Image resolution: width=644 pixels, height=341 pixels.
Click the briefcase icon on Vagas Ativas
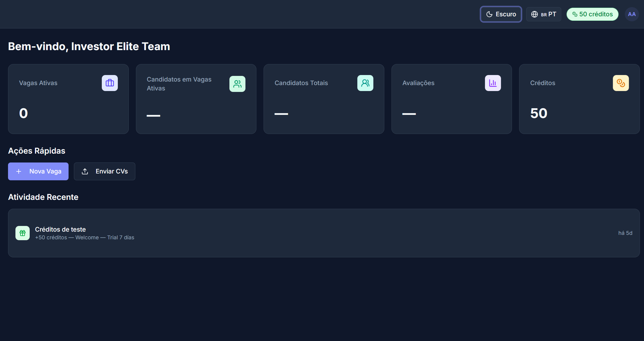[x=110, y=83]
